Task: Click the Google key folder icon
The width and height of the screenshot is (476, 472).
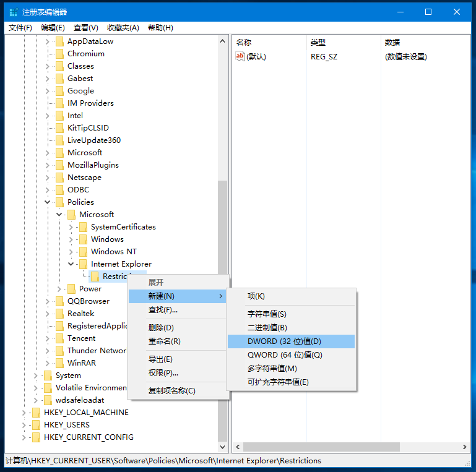Action: coord(59,91)
